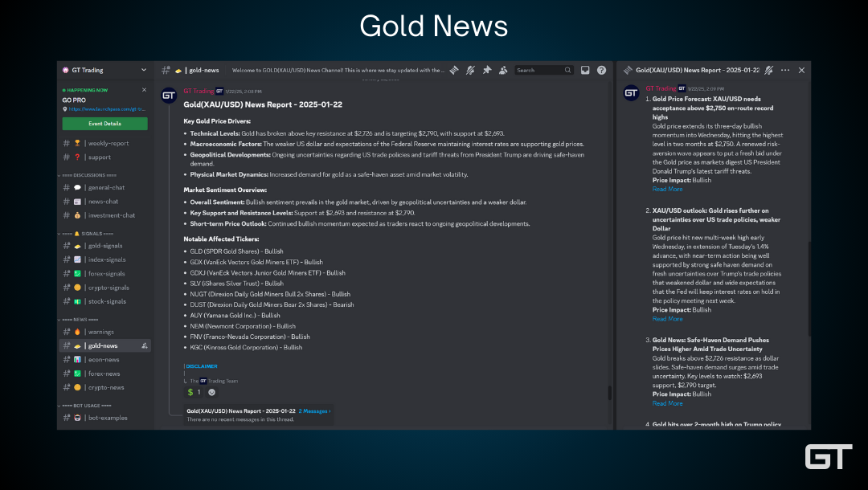Click GT Trading avatar in thread panel

point(631,93)
